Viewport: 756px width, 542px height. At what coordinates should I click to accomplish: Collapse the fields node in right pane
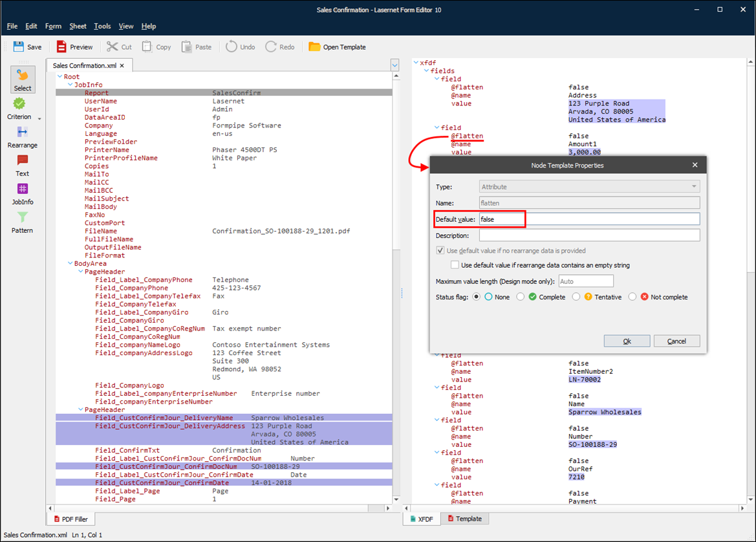point(426,71)
